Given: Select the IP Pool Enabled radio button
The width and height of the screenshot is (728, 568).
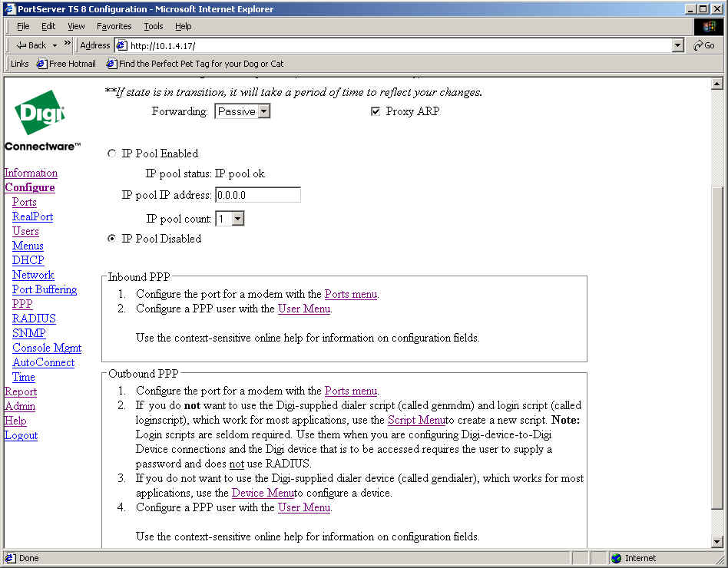Looking at the screenshot, I should coord(112,154).
